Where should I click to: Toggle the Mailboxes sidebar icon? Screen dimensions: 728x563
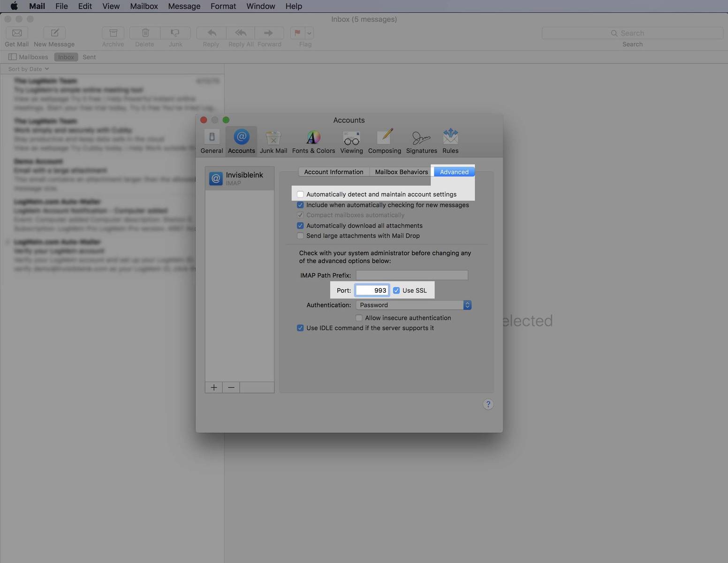pos(13,57)
